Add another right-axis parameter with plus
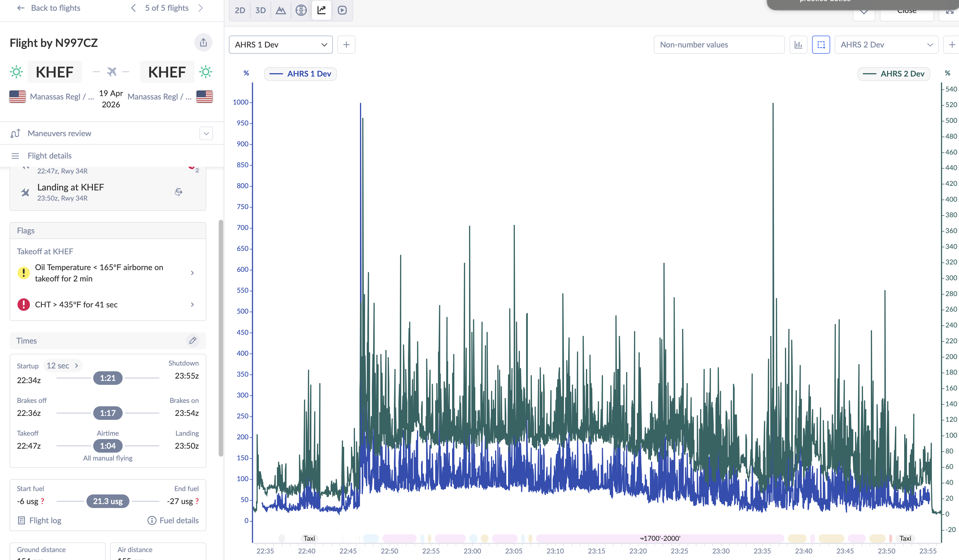Screen dimensions: 959x560 [951, 45]
